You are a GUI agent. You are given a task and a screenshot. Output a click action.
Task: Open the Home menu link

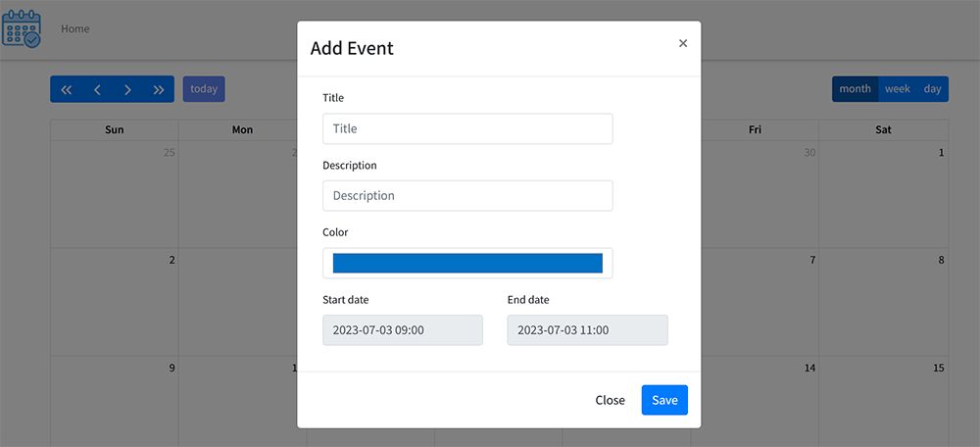[75, 29]
